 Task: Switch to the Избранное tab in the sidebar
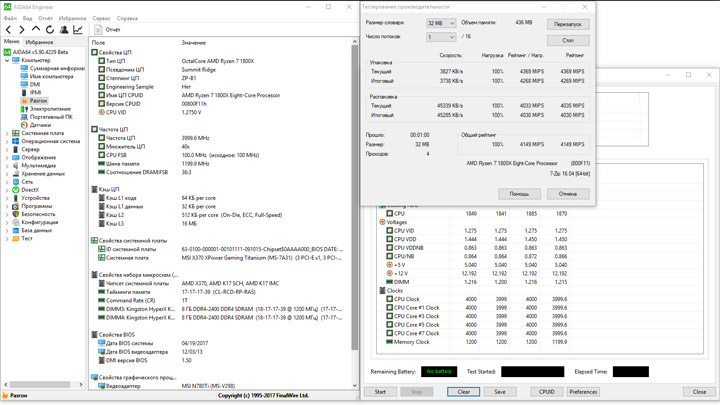point(39,42)
